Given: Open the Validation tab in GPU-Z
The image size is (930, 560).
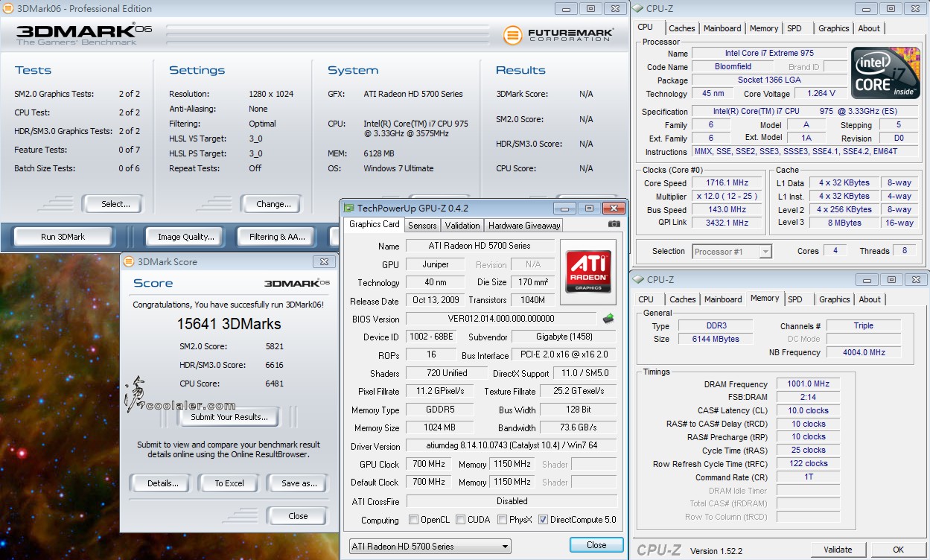Looking at the screenshot, I should [462, 225].
